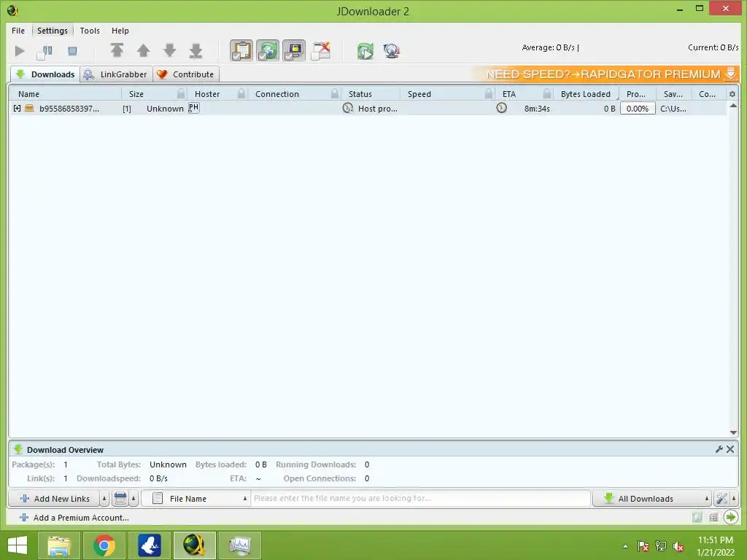Perform a reconnect via globe icon
The width and height of the screenshot is (747, 560).
click(x=392, y=51)
